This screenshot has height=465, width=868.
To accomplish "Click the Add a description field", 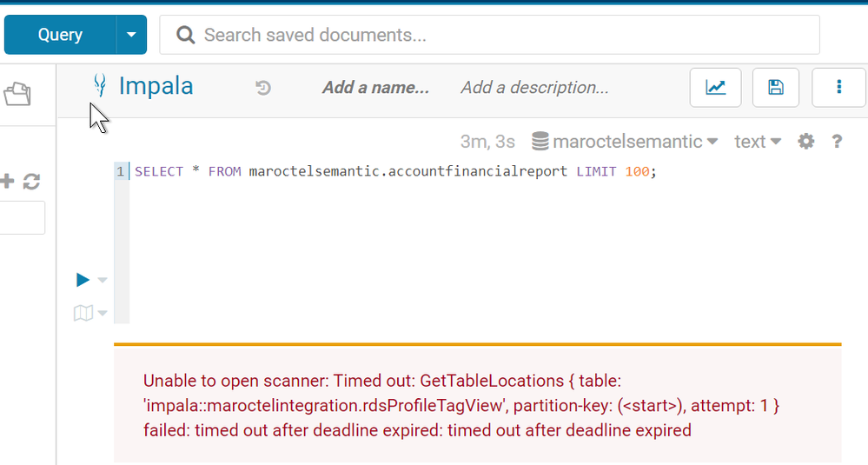I will click(534, 88).
